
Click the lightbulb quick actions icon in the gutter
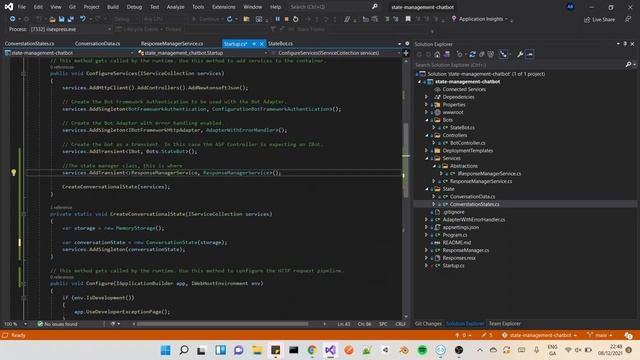pos(13,173)
